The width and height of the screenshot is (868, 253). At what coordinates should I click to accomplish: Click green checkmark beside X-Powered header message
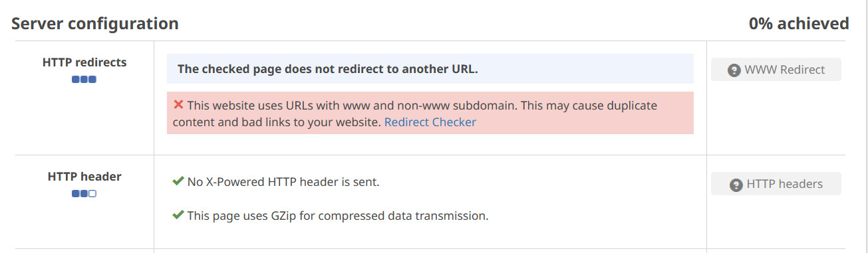point(178,181)
